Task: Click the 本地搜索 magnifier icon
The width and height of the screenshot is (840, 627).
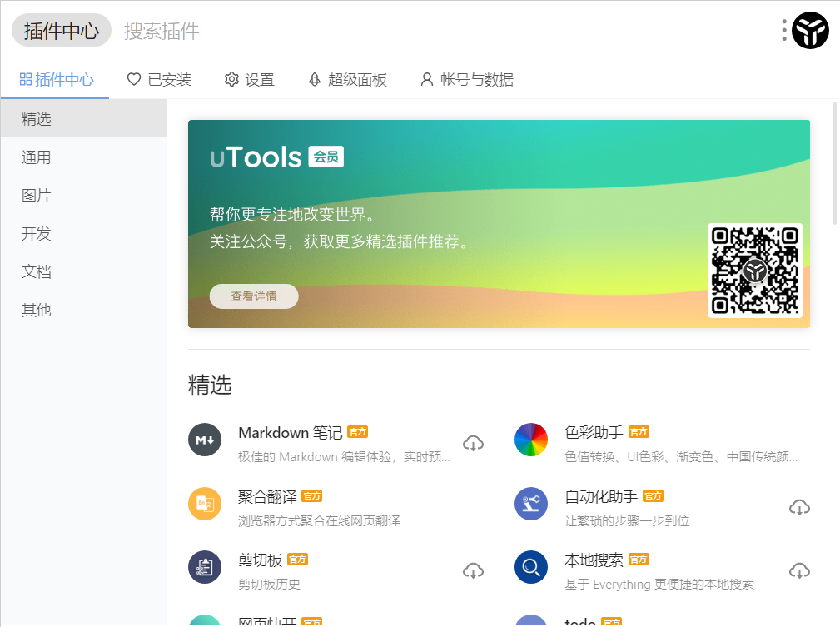Action: (x=531, y=568)
